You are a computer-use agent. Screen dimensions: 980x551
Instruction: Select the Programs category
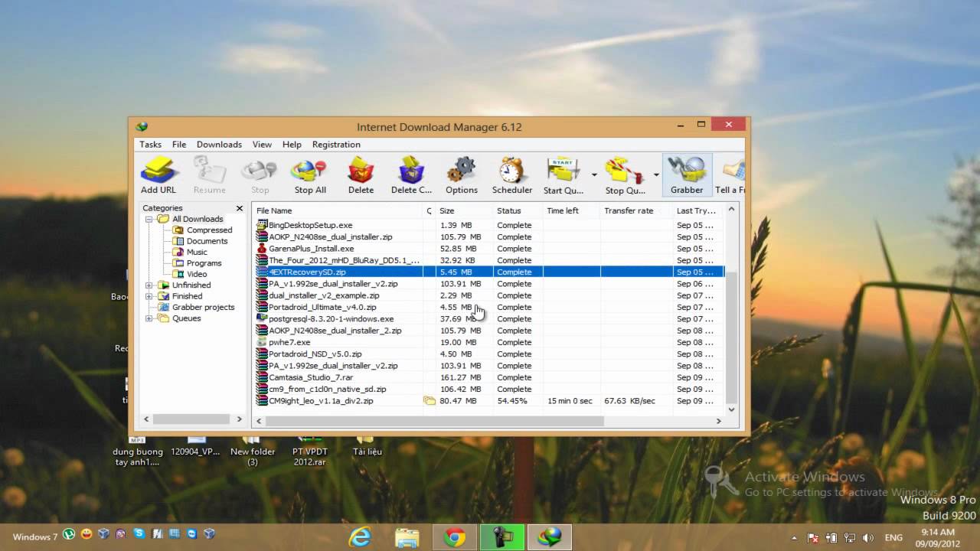pos(204,263)
